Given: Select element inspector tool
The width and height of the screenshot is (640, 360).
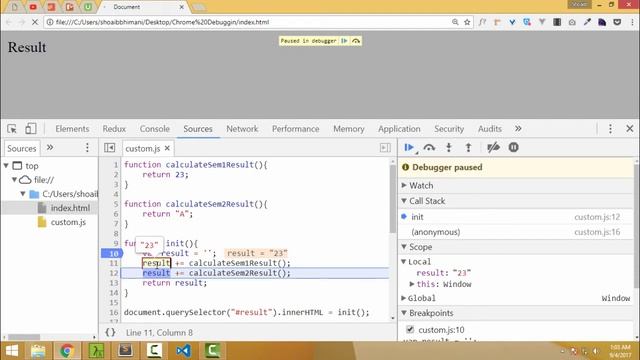Looking at the screenshot, I should pos(12,129).
